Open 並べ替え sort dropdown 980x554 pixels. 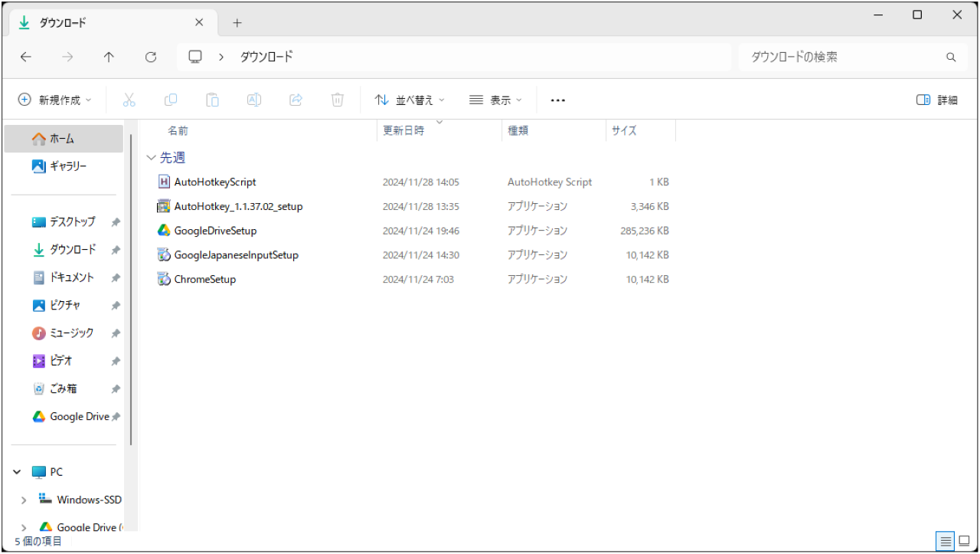pos(410,100)
